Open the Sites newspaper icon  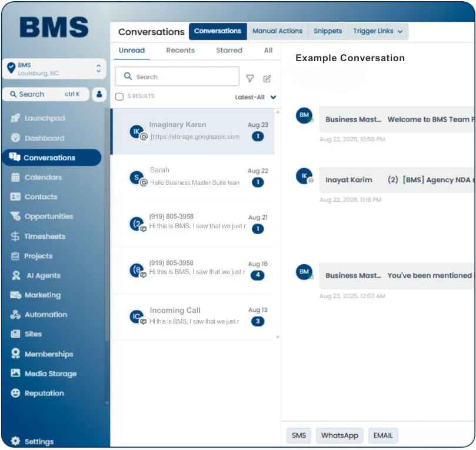click(15, 334)
